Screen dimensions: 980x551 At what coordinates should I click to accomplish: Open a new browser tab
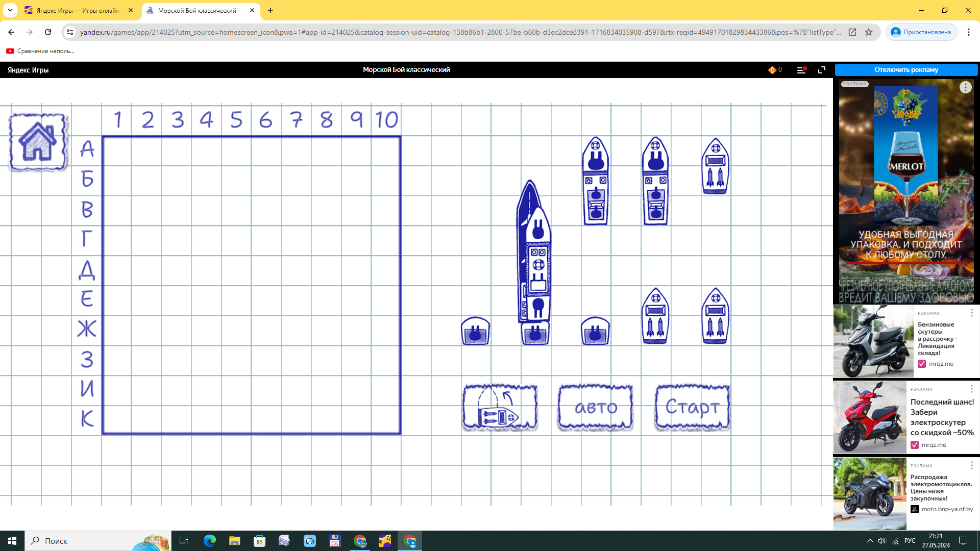(271, 10)
